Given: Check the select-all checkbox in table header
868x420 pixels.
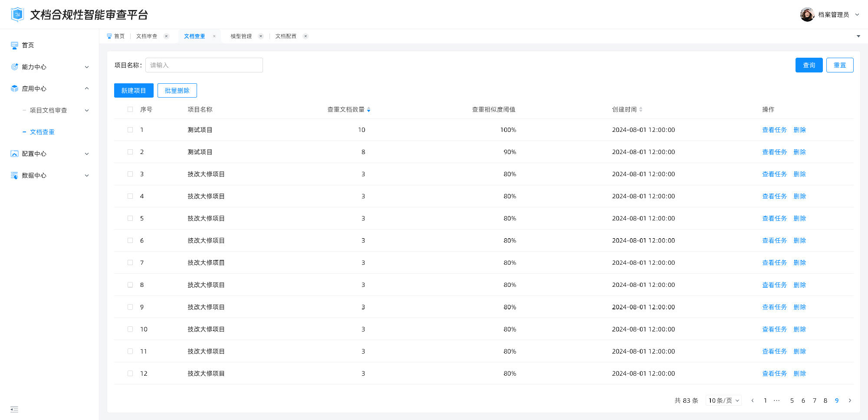Looking at the screenshot, I should coord(130,109).
